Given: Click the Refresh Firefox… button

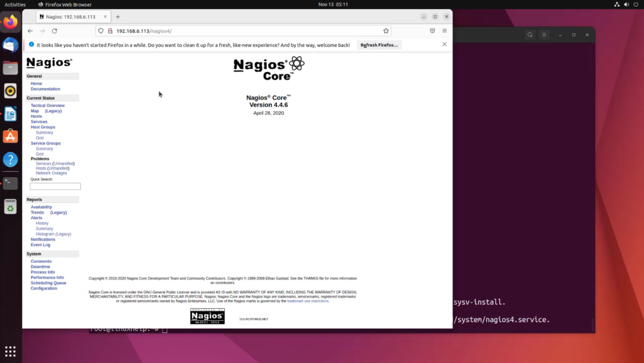Looking at the screenshot, I should [x=379, y=45].
